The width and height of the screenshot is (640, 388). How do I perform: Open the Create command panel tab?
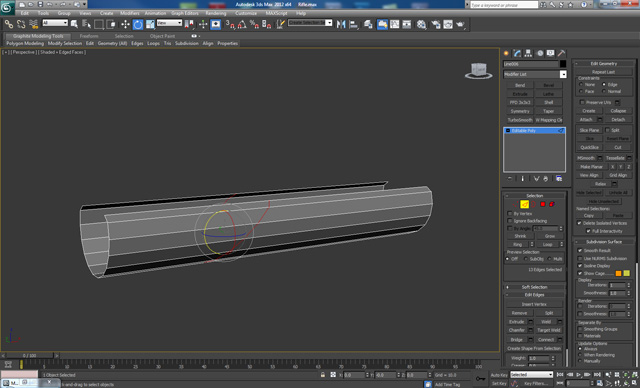(506, 53)
